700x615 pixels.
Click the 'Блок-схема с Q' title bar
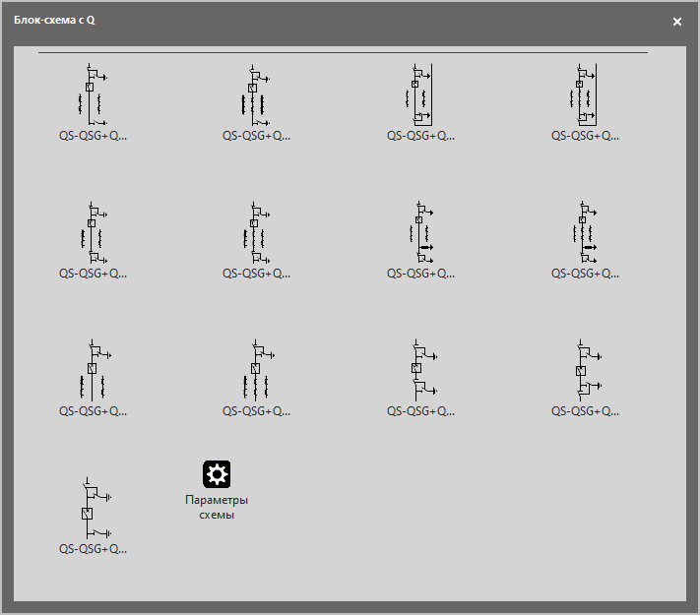tap(295, 21)
